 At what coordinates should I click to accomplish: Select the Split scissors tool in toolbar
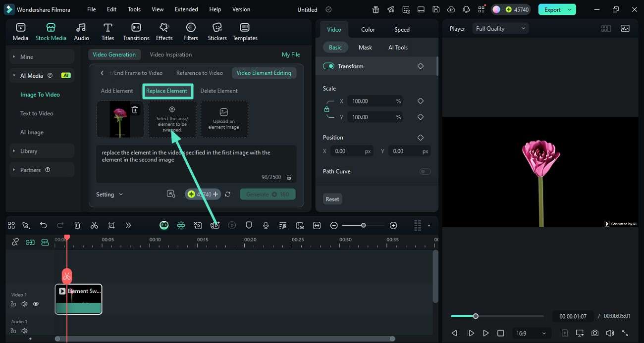pyautogui.click(x=94, y=225)
